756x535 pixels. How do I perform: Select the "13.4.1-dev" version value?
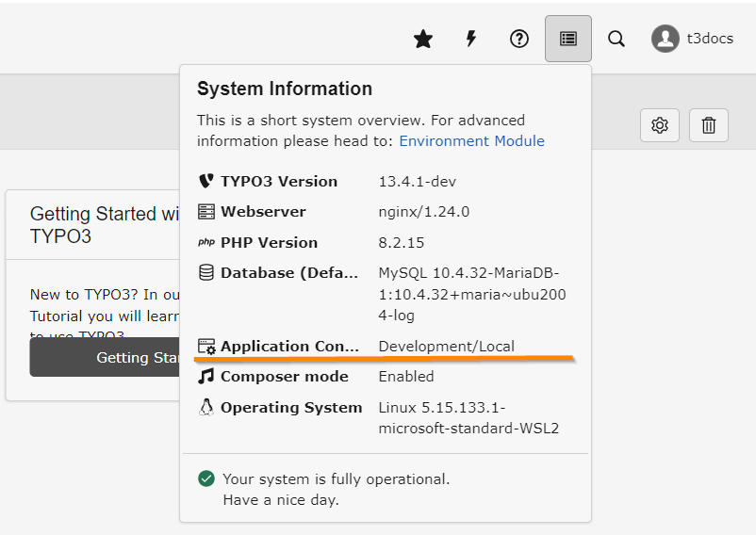417,182
